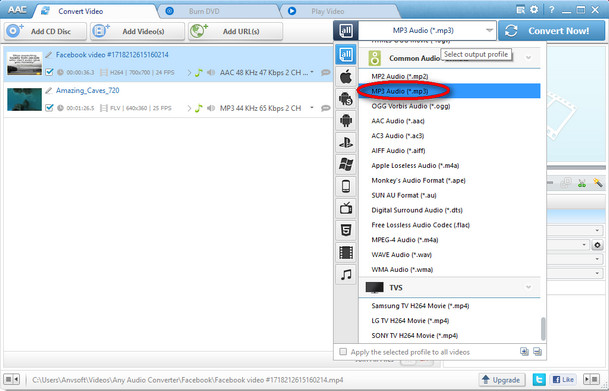This screenshot has height=391, width=609.
Task: Click the magic wand effects icon
Action: coord(598,182)
